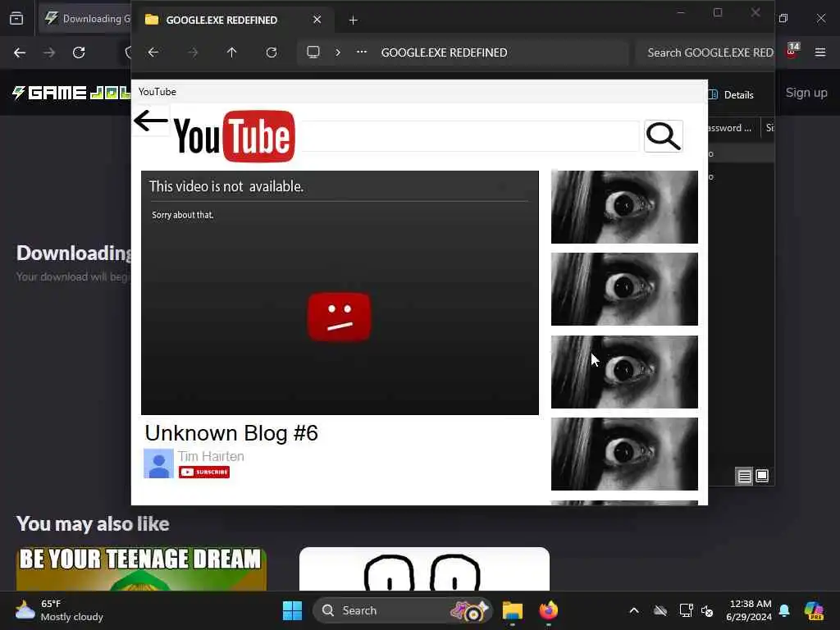This screenshot has width=840, height=630.
Task: Show hidden system tray icons
Action: pyautogui.click(x=634, y=610)
